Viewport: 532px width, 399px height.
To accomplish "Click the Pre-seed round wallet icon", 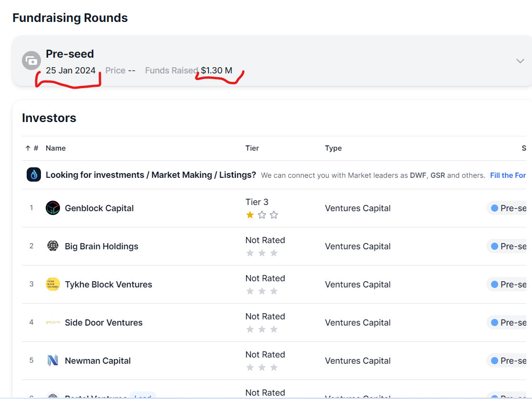I will 31,61.
